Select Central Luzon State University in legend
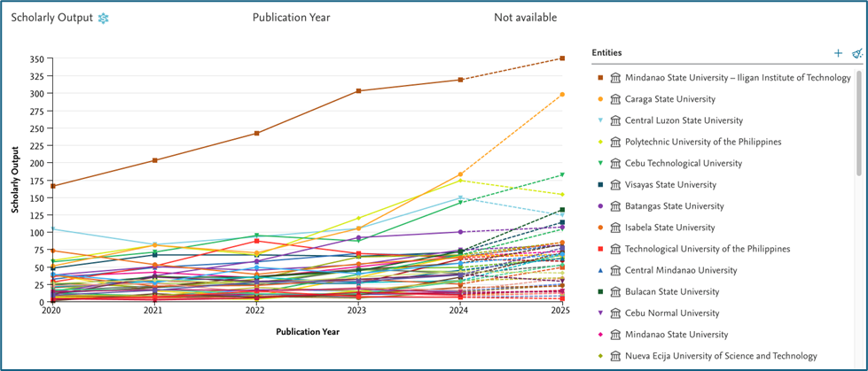 [684, 120]
